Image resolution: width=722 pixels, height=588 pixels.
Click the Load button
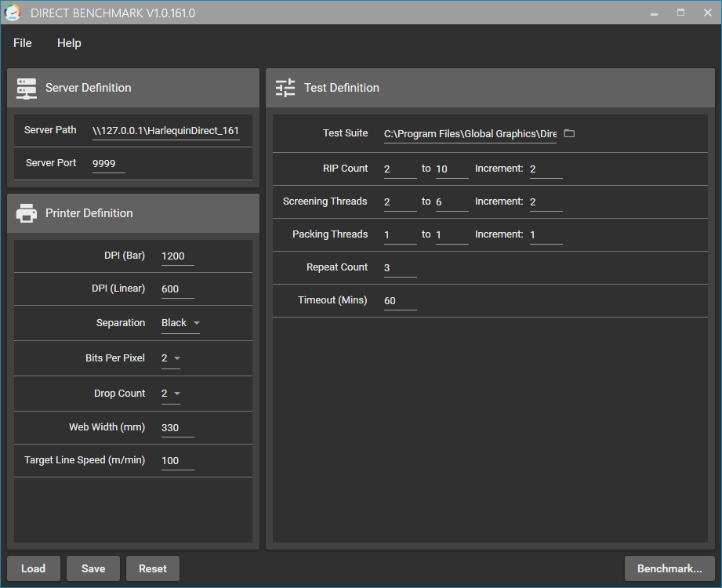pyautogui.click(x=34, y=568)
